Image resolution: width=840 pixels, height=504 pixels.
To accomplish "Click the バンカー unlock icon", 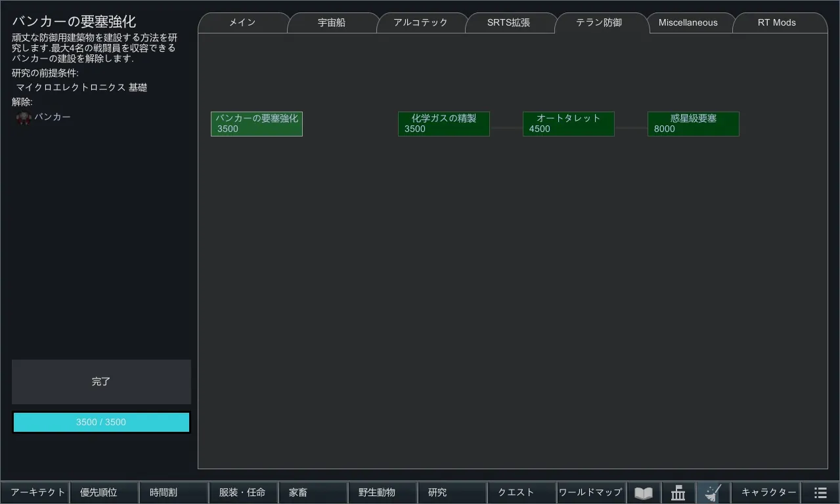I will pos(24,118).
